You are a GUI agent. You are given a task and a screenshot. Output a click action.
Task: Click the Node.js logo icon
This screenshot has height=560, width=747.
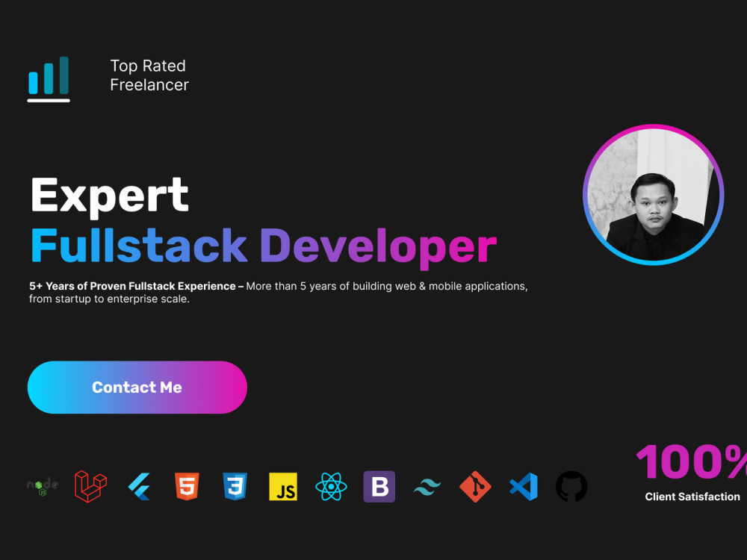(x=43, y=487)
